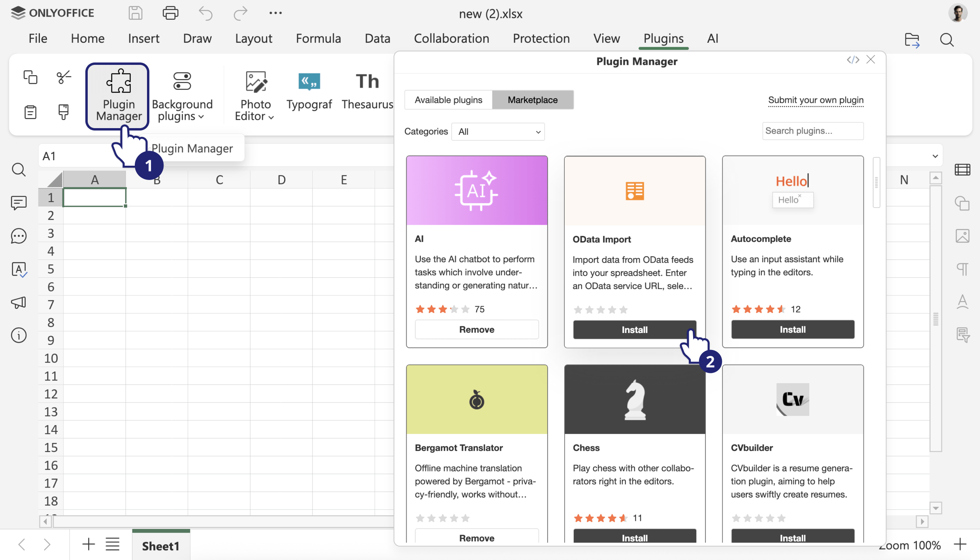Follow Submit your own plugin link
980x560 pixels.
click(x=816, y=100)
